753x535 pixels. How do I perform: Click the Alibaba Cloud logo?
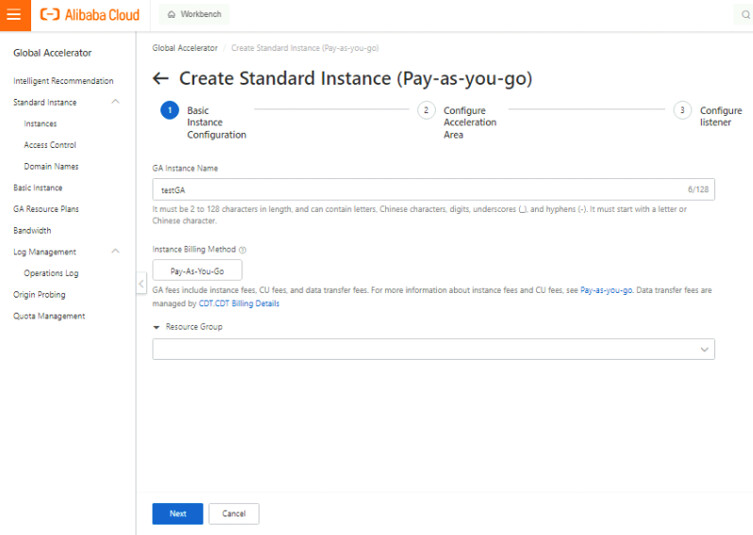tap(90, 15)
